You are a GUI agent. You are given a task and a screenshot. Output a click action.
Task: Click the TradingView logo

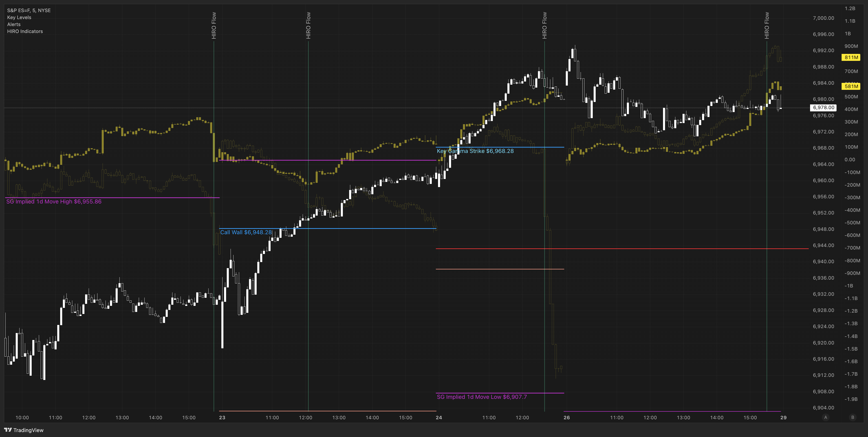tap(24, 430)
